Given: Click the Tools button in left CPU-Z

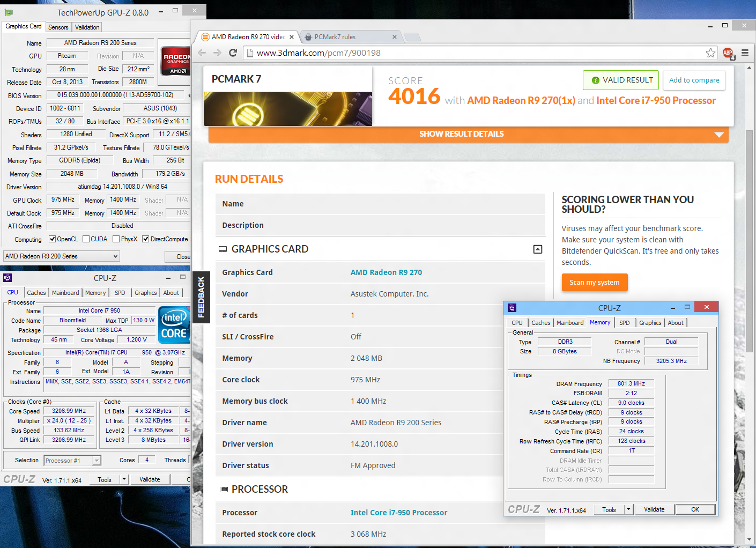Looking at the screenshot, I should click(105, 479).
